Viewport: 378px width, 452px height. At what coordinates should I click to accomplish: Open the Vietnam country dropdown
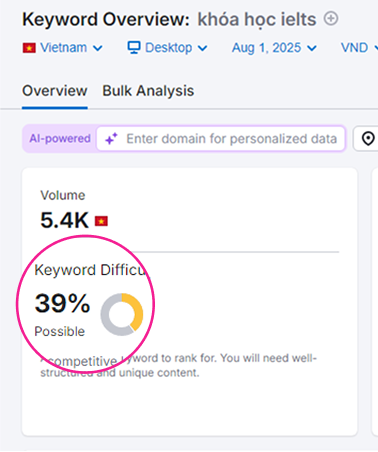[62, 48]
